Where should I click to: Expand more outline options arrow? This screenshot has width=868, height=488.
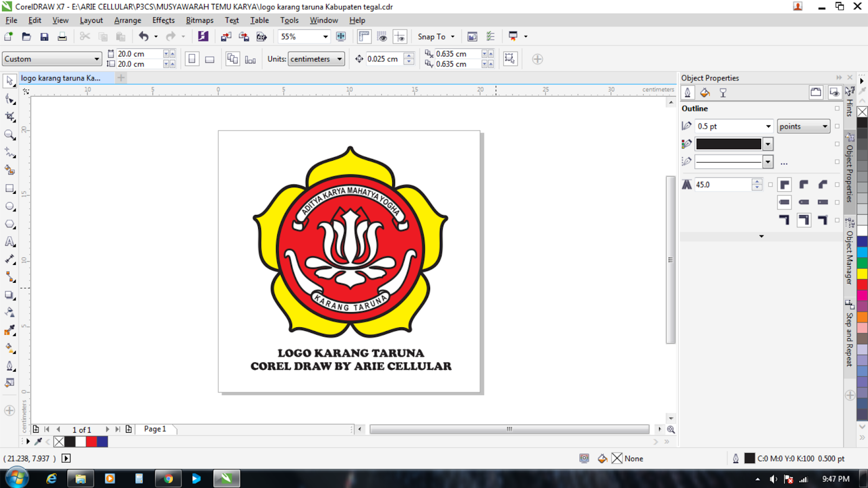[x=761, y=236]
